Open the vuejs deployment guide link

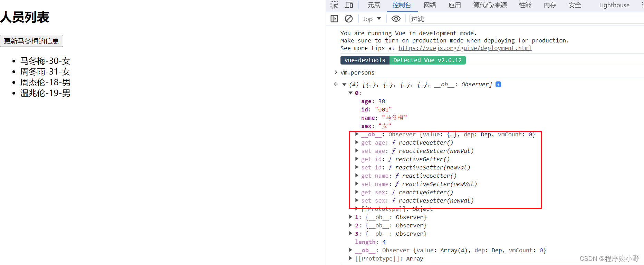coord(465,48)
